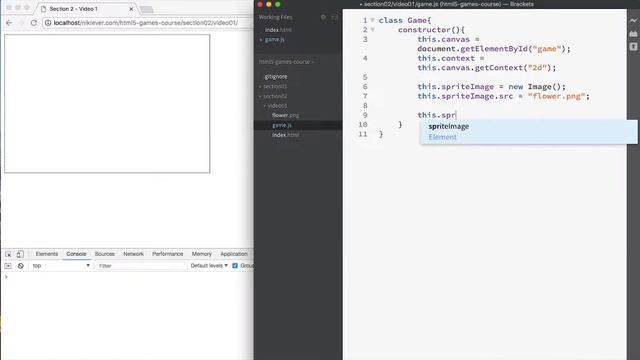Open Working Files settings gear icon
The width and height of the screenshot is (640, 360).
pos(323,17)
